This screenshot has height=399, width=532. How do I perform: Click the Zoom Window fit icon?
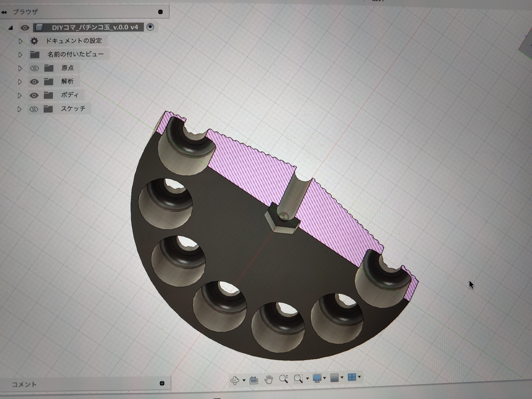(x=298, y=379)
